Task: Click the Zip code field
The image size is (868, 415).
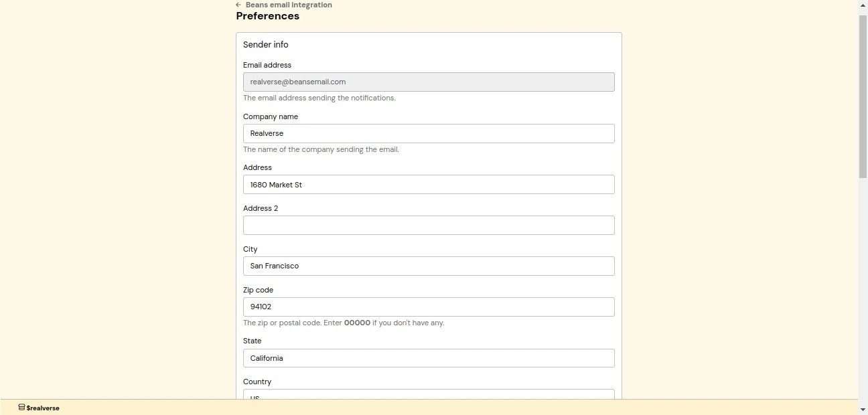Action: point(429,307)
